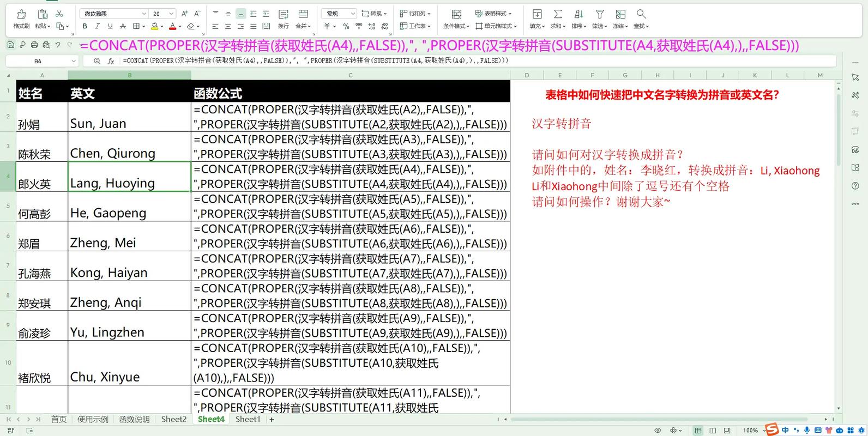
Task: Click the Filter (筛选) button
Action: click(x=600, y=19)
